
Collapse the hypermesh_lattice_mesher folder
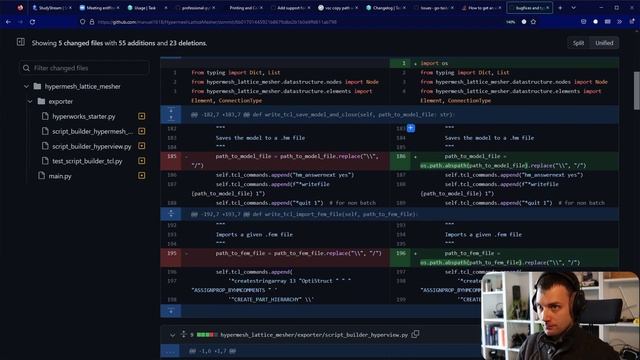[26, 87]
